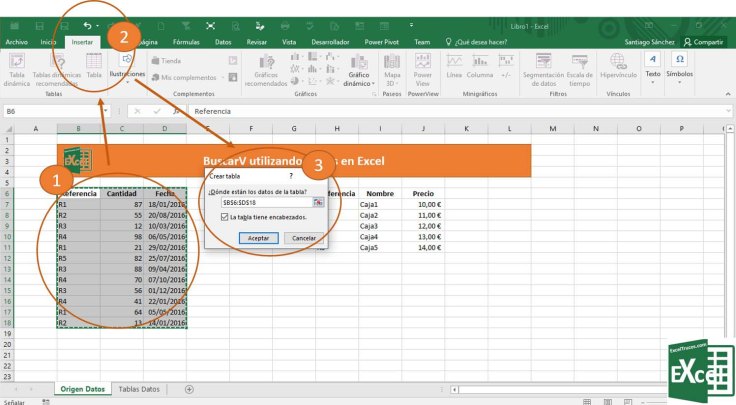This screenshot has width=736, height=405.
Task: Insert a Hipervínculo
Action: [618, 67]
